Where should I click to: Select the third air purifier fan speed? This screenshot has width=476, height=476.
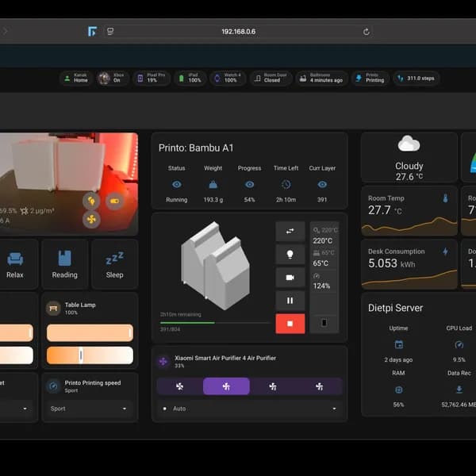click(273, 386)
